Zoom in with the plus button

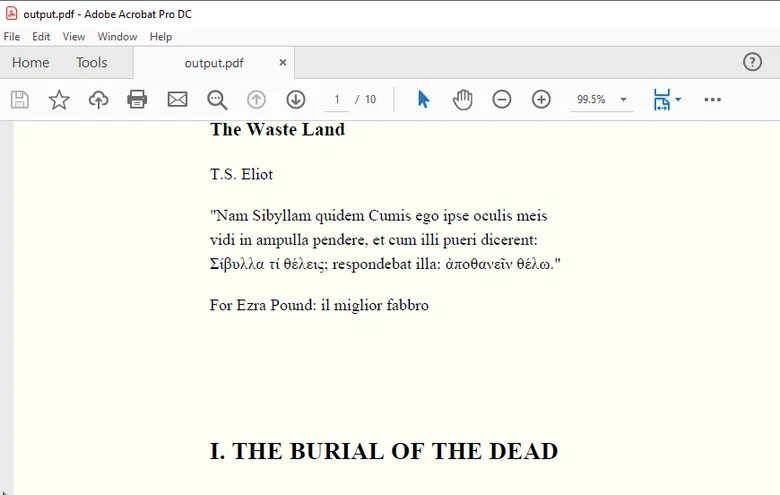coord(541,99)
